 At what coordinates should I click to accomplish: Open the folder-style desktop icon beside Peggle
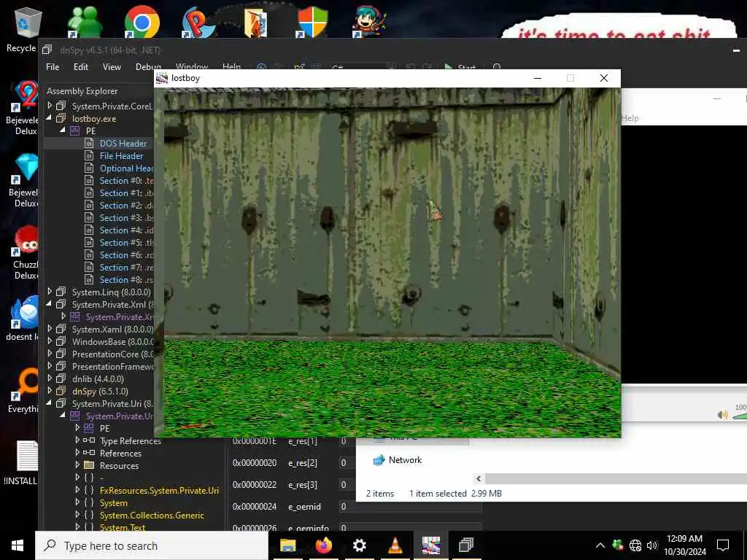pyautogui.click(x=256, y=21)
